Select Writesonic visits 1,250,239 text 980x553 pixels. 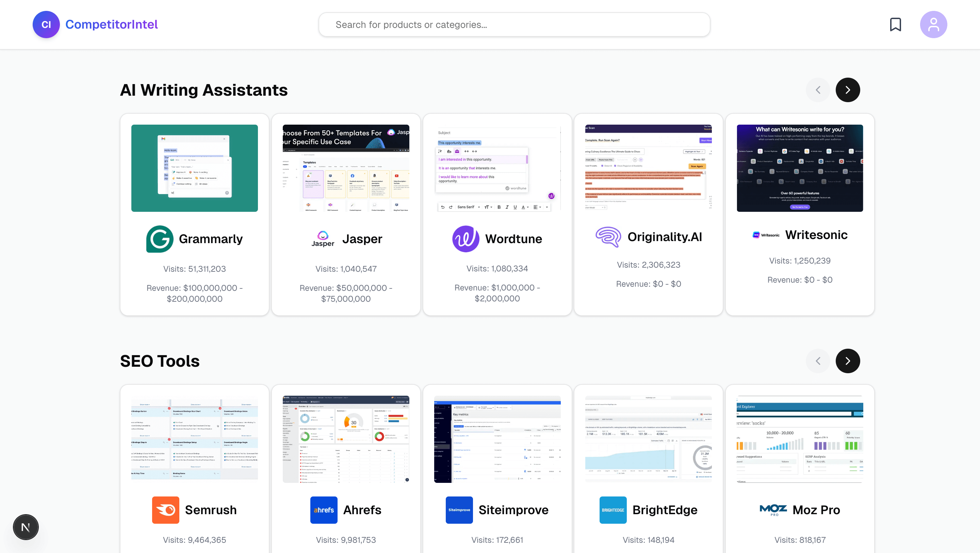(x=800, y=261)
